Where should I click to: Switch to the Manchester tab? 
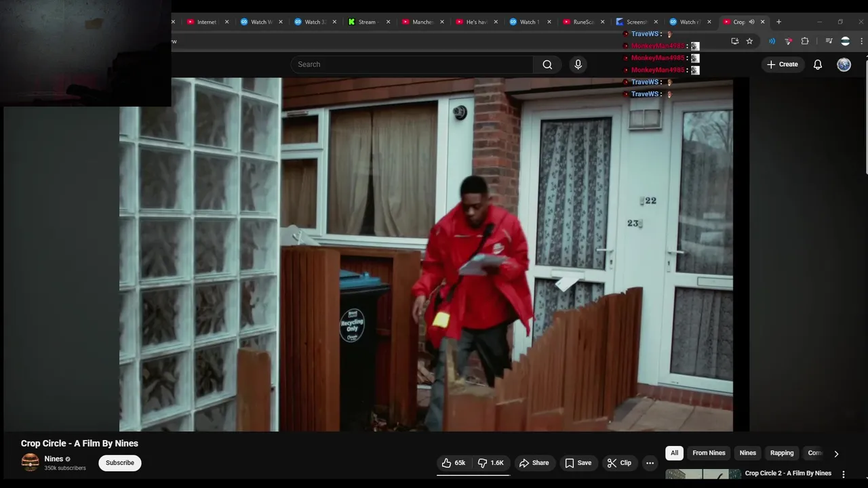click(420, 22)
